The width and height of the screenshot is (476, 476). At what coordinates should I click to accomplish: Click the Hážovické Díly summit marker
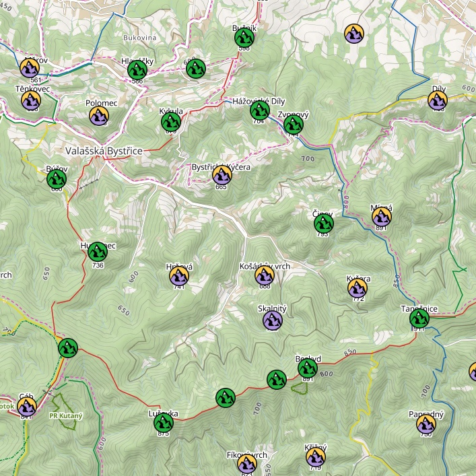[259, 110]
